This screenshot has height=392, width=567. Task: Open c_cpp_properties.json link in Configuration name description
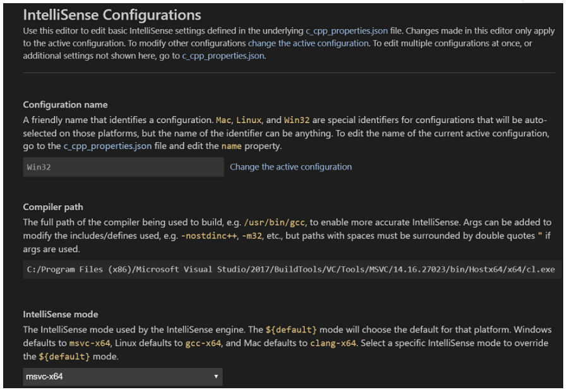coord(107,146)
